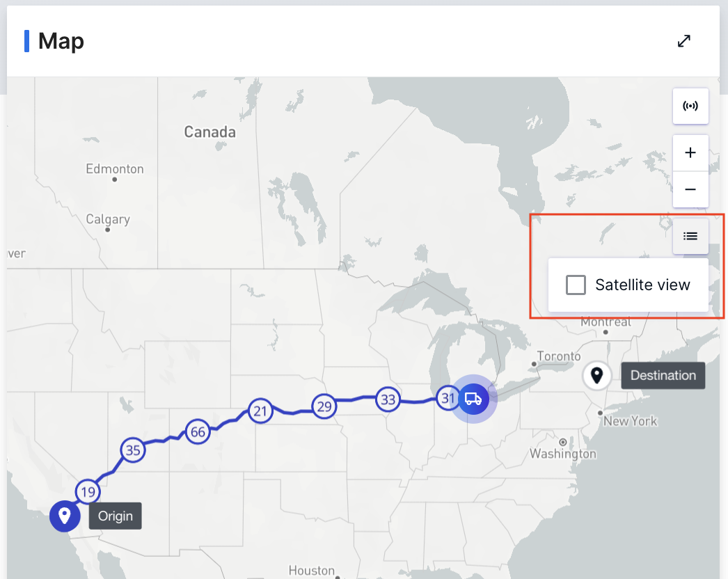Toggle the map layers list button
The height and width of the screenshot is (579, 728).
tap(690, 237)
